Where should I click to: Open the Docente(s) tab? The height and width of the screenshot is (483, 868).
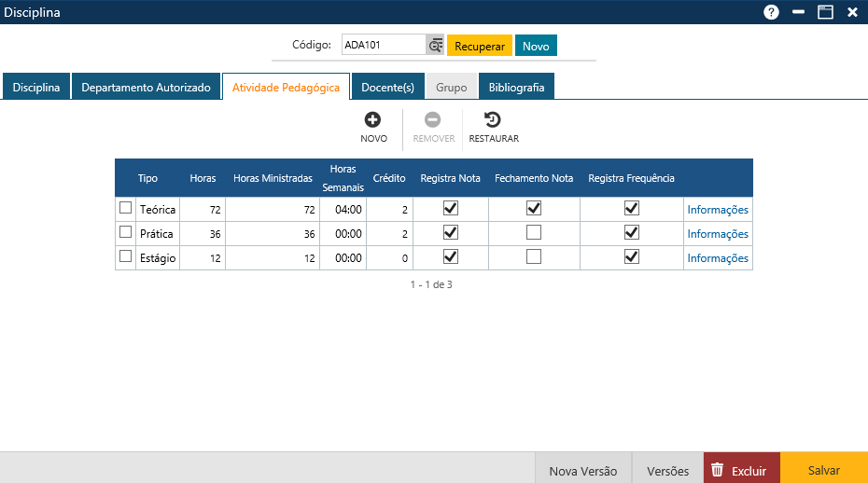[x=387, y=87]
